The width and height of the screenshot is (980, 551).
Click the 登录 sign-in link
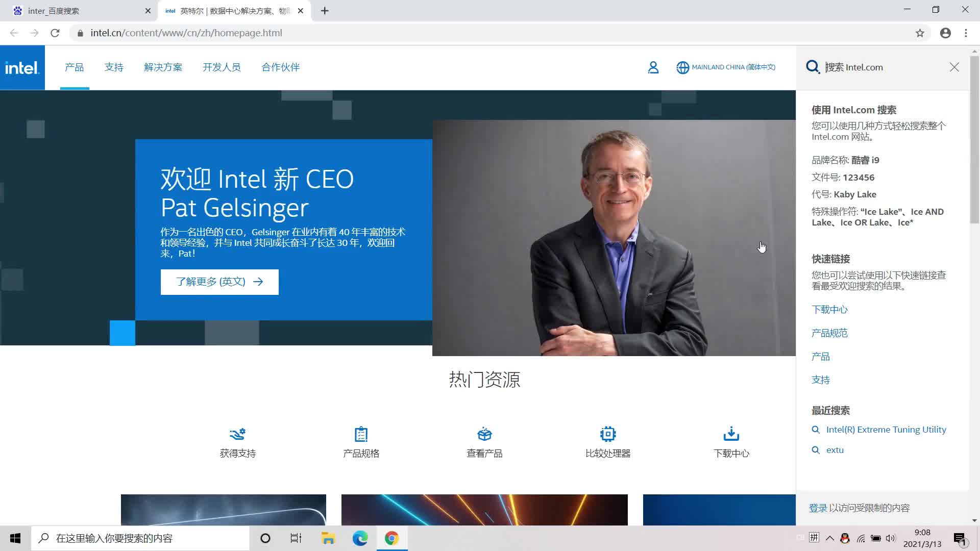(x=818, y=508)
